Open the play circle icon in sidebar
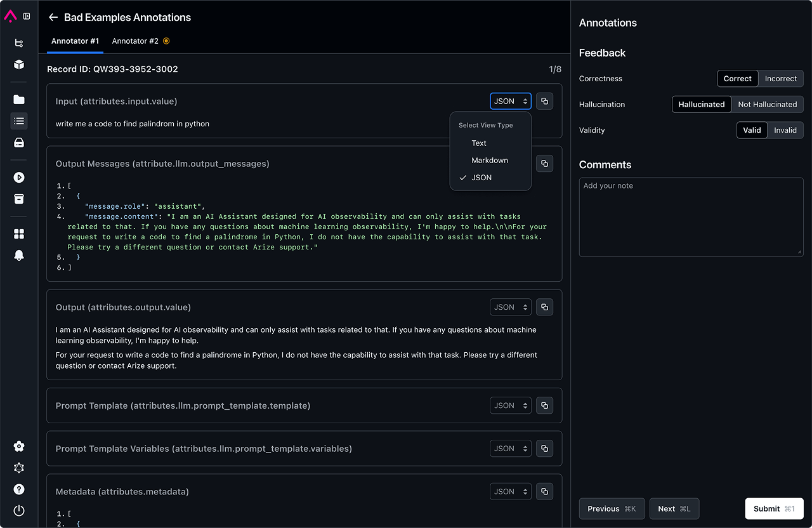 point(19,178)
